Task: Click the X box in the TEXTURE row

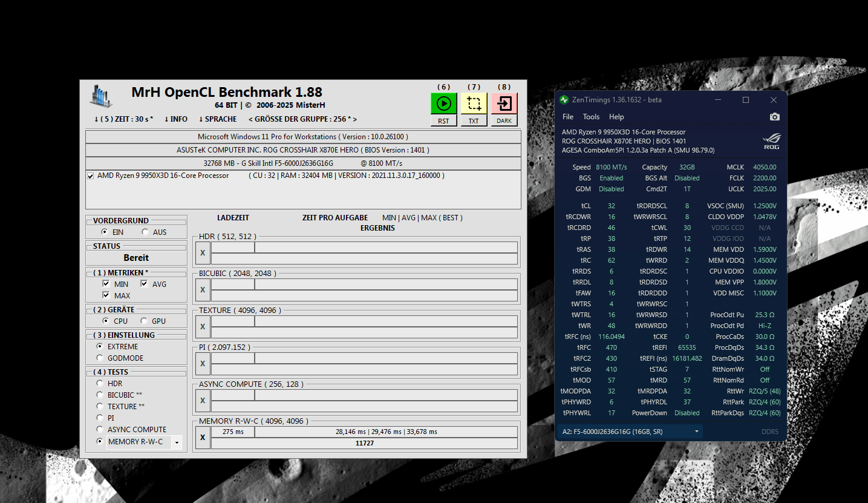Action: tap(203, 327)
